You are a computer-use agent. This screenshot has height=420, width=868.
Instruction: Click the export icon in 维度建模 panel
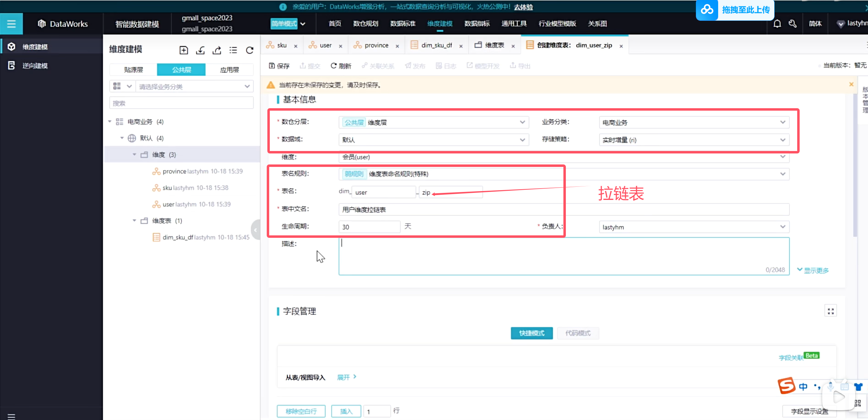tap(217, 50)
